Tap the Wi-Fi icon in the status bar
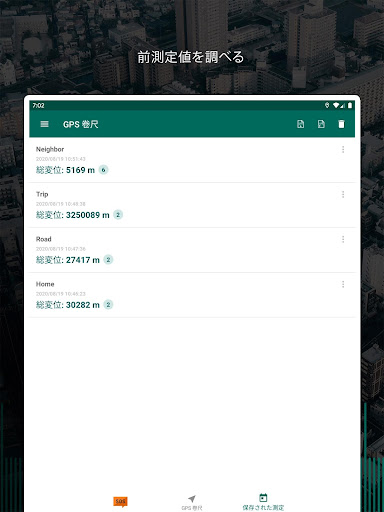This screenshot has height=512, width=384. 336,105
